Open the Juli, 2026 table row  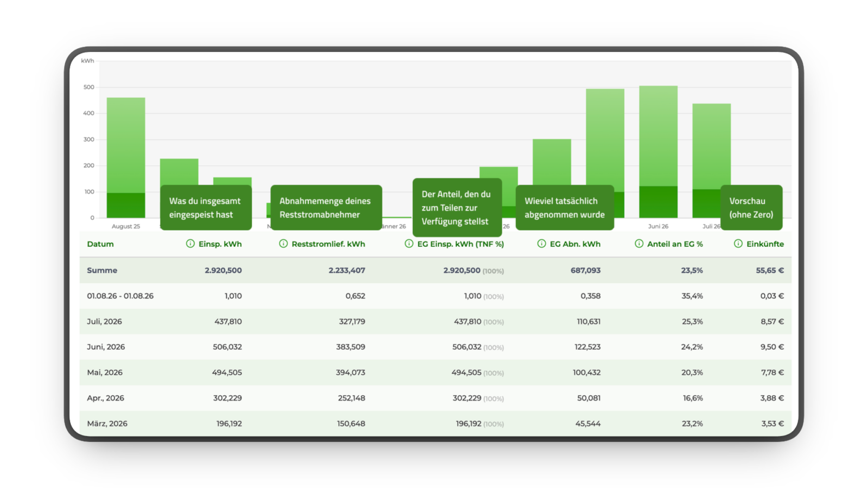[x=436, y=322]
